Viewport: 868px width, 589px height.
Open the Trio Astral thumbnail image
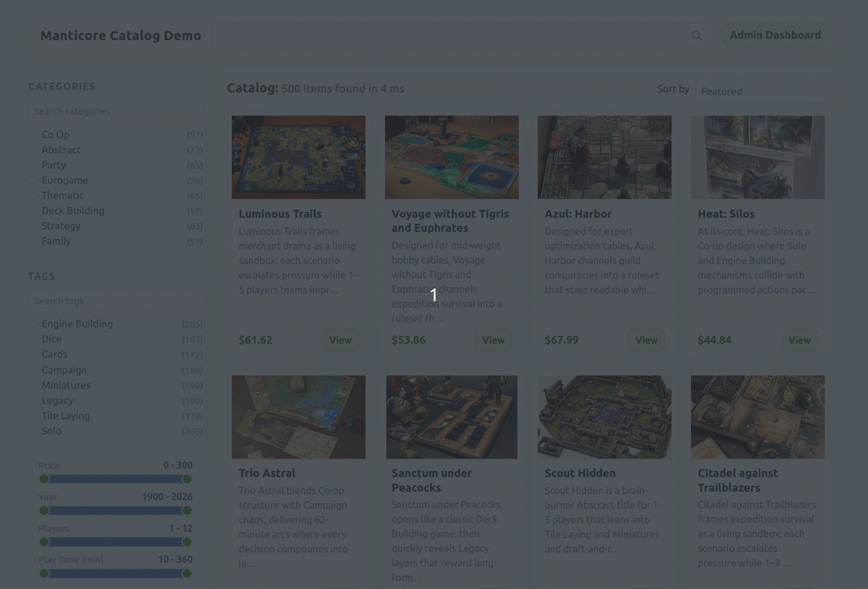click(299, 417)
